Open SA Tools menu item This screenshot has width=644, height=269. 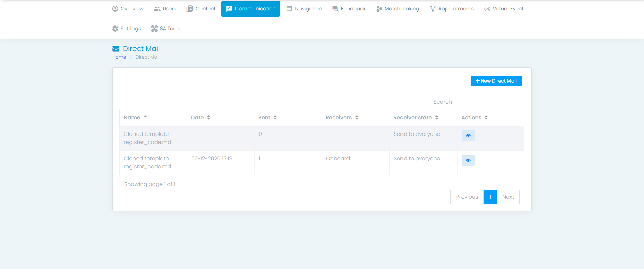[x=166, y=29]
